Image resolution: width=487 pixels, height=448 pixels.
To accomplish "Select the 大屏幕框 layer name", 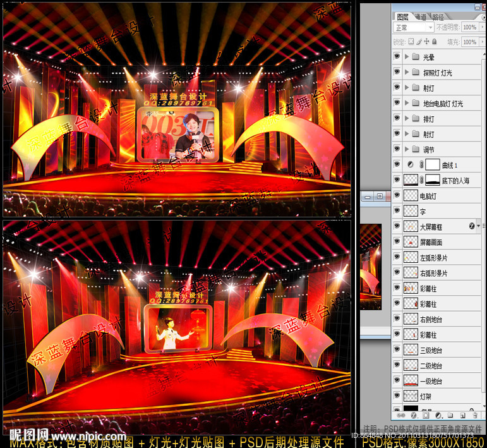I will [431, 227].
